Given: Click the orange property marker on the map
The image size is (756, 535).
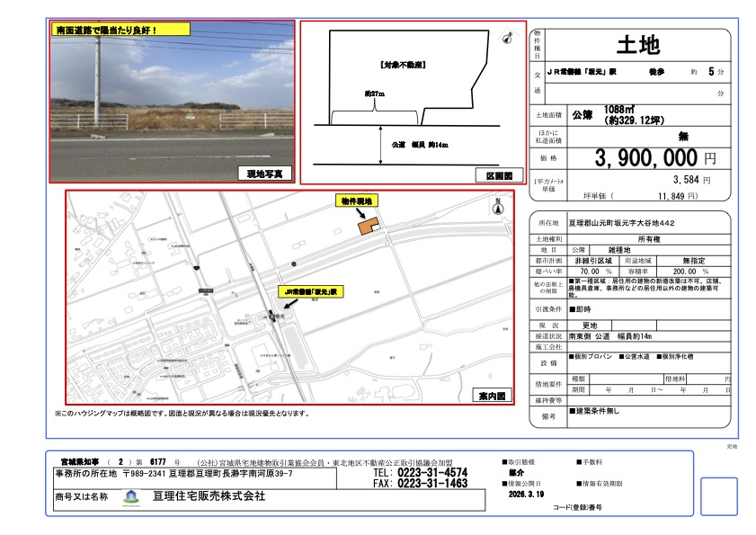Looking at the screenshot, I should click(369, 227).
